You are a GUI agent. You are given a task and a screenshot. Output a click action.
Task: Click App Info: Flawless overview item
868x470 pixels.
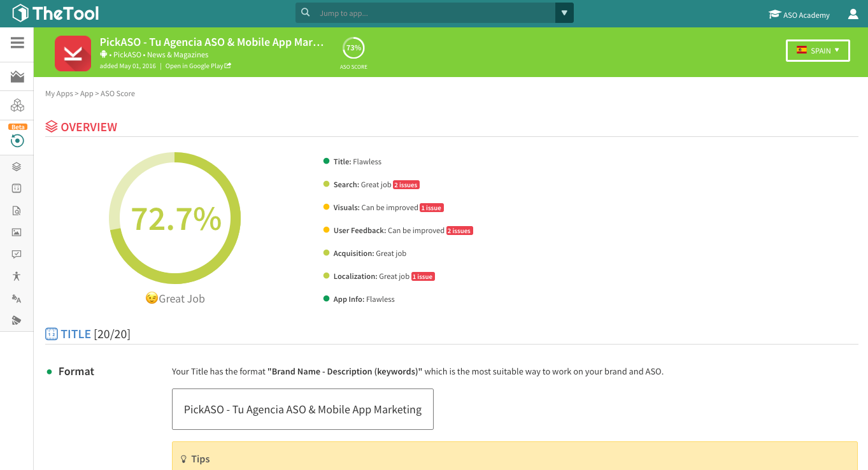point(359,299)
